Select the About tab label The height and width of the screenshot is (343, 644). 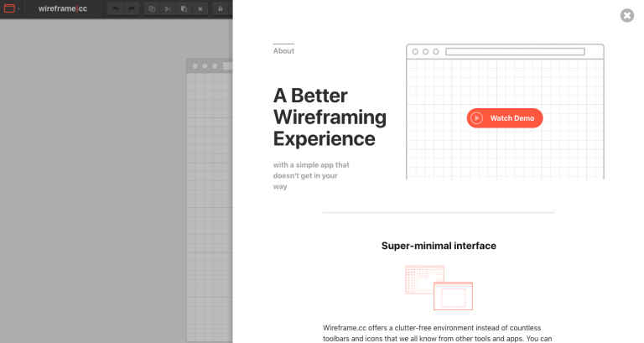tap(283, 51)
